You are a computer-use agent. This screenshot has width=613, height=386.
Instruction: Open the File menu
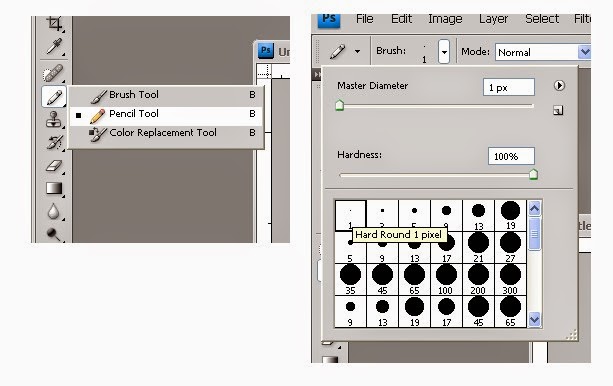click(x=364, y=19)
